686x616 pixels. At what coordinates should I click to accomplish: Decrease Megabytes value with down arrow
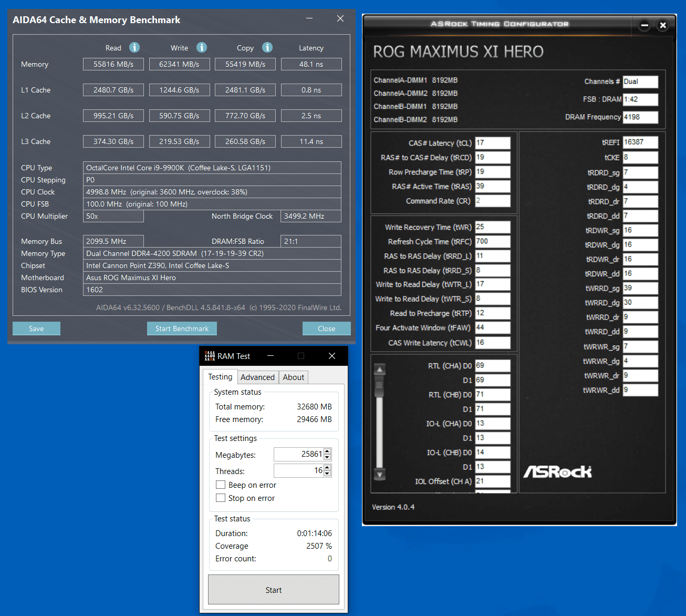tap(327, 457)
